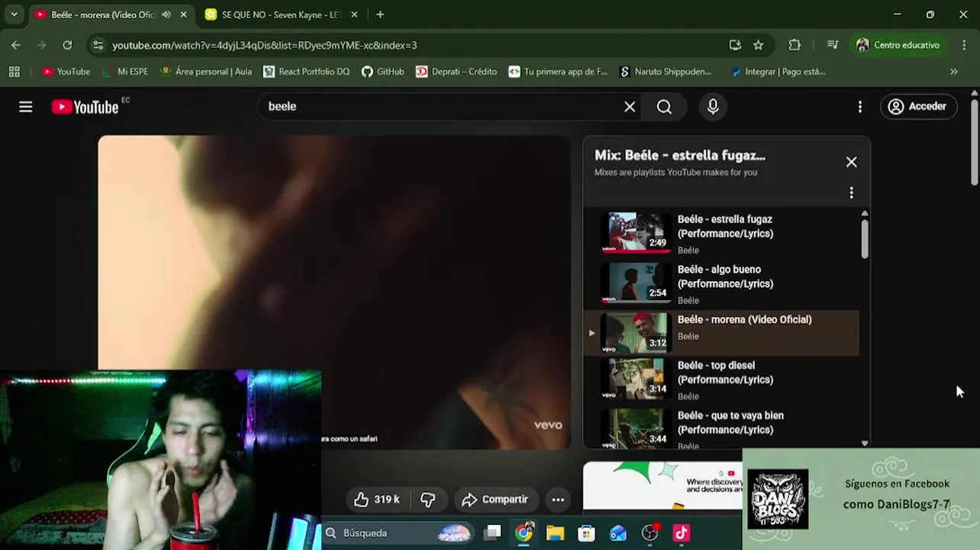Open TikTok app from taskbar
The image size is (980, 550).
tap(682, 533)
